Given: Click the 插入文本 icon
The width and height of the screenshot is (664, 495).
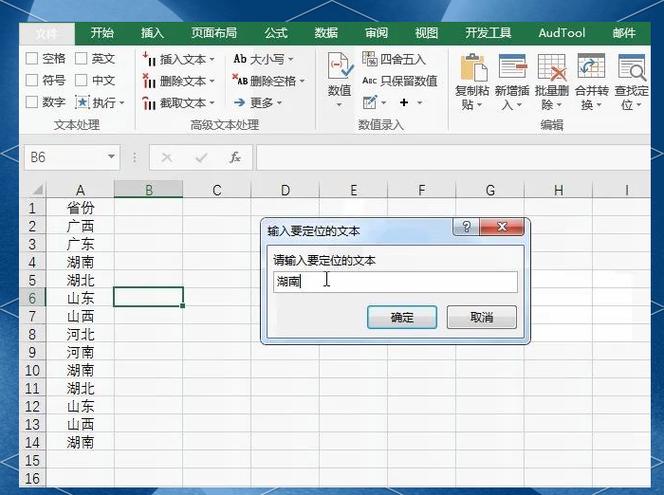Looking at the screenshot, I should 149,59.
